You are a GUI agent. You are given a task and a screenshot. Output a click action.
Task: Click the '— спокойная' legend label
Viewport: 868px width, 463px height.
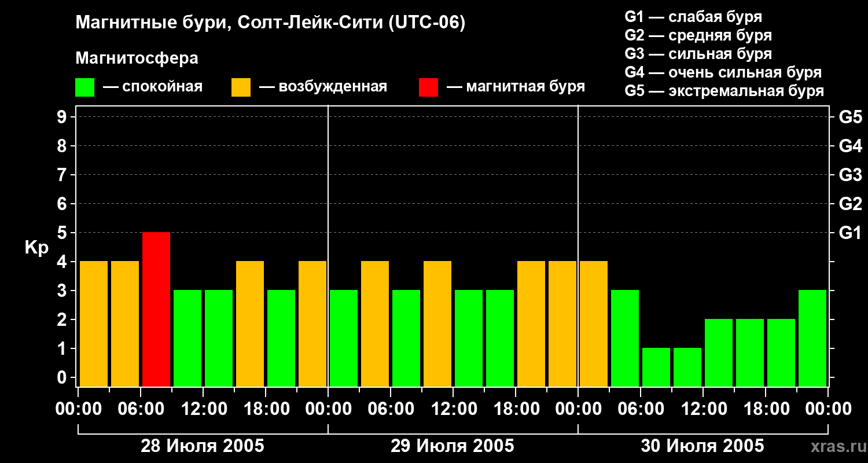pyautogui.click(x=153, y=87)
